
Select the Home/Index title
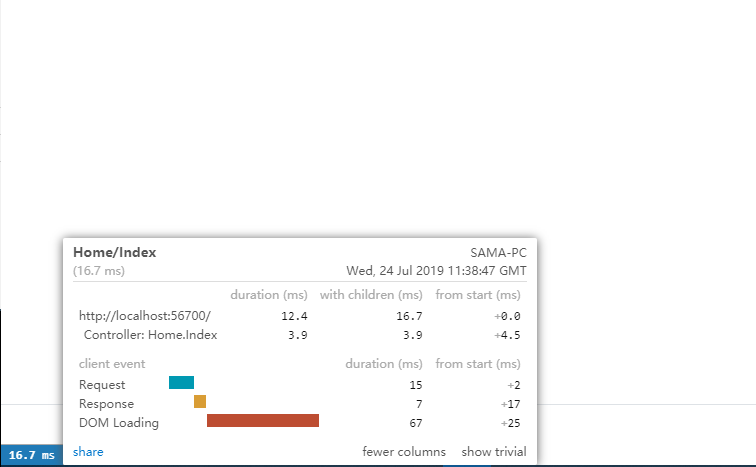point(115,253)
